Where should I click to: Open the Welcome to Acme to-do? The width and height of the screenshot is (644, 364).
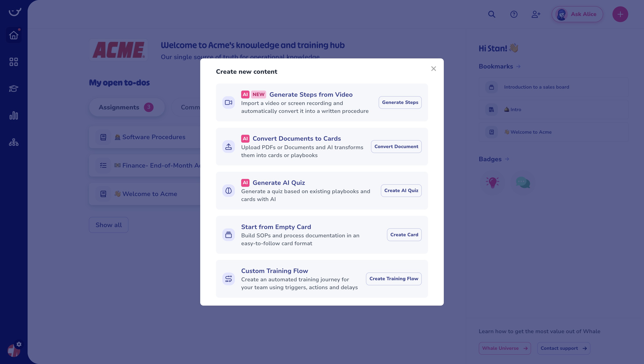[145, 194]
